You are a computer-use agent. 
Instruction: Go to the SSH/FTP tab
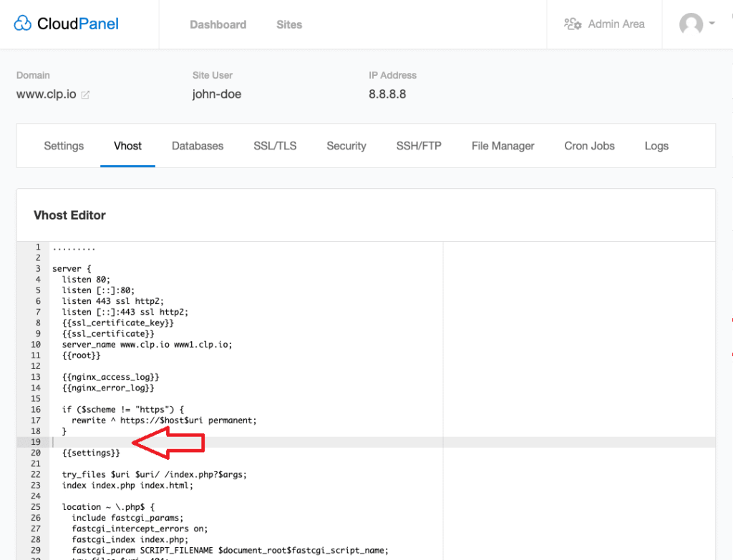tap(419, 146)
